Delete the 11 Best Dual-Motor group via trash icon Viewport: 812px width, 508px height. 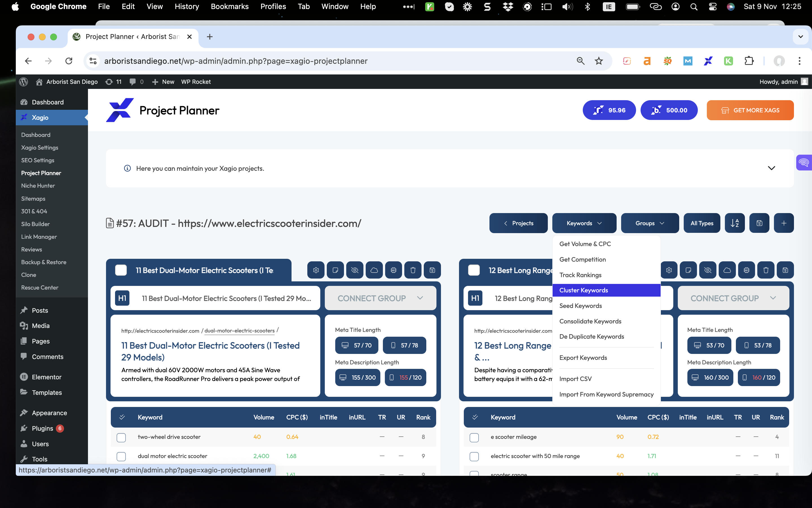point(413,270)
